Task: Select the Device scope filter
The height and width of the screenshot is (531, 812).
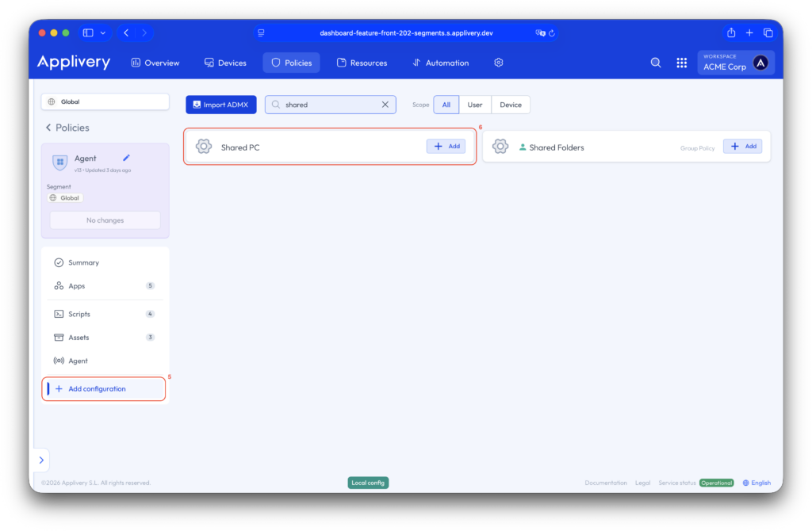Action: (x=511, y=105)
